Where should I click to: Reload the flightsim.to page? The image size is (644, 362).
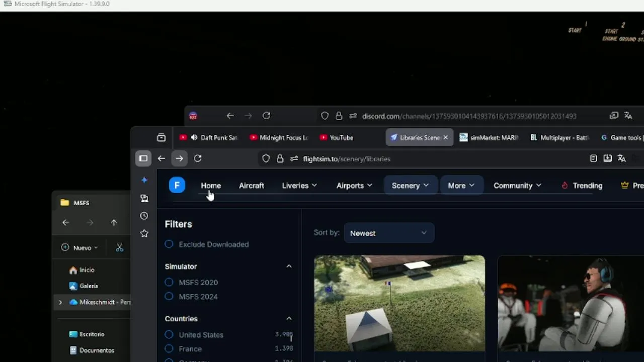pos(198,158)
